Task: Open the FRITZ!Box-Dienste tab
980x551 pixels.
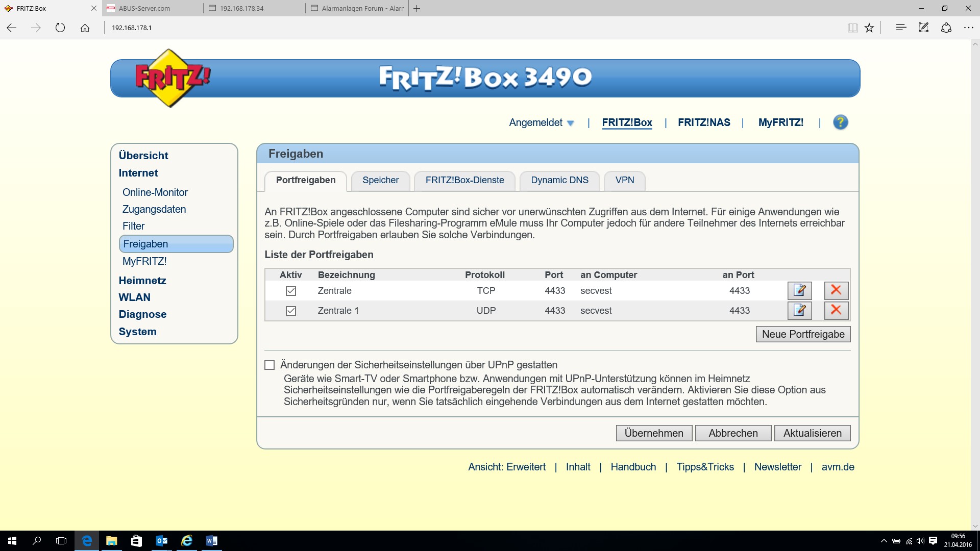Action: (464, 180)
